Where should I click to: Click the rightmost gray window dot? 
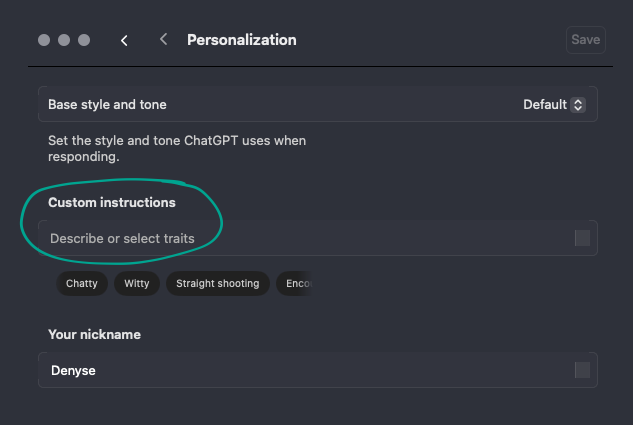click(x=84, y=40)
